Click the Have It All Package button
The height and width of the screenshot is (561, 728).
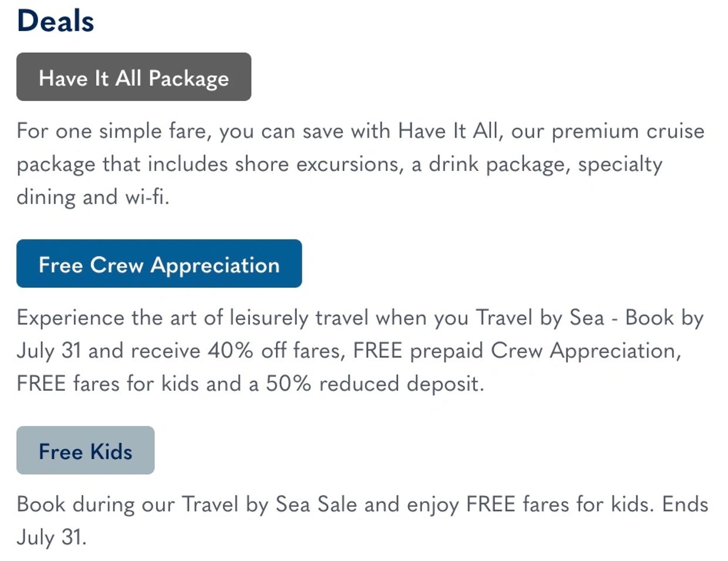[134, 77]
